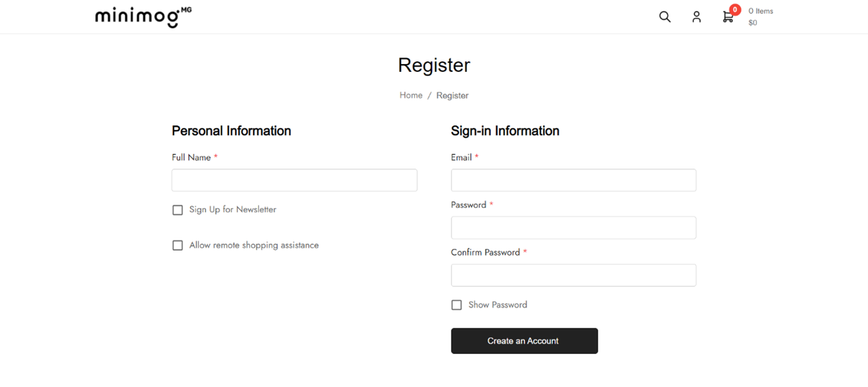Go to homepage via minimog logo
Image resolution: width=868 pixels, height=387 pixels.
pyautogui.click(x=143, y=17)
